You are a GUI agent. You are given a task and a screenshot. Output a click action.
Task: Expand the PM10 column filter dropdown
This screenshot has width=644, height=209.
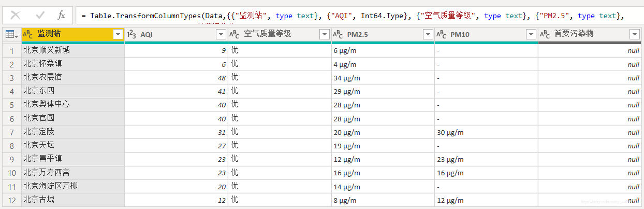click(531, 34)
